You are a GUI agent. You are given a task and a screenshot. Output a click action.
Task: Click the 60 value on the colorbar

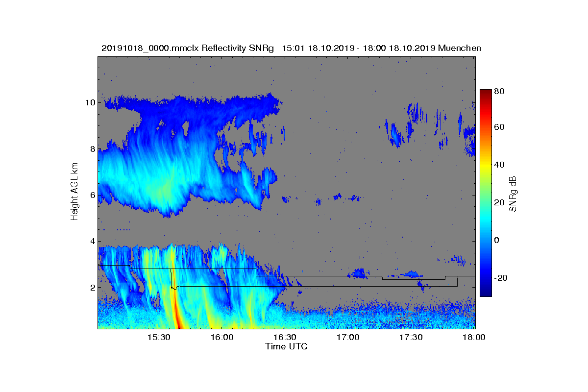pyautogui.click(x=500, y=127)
